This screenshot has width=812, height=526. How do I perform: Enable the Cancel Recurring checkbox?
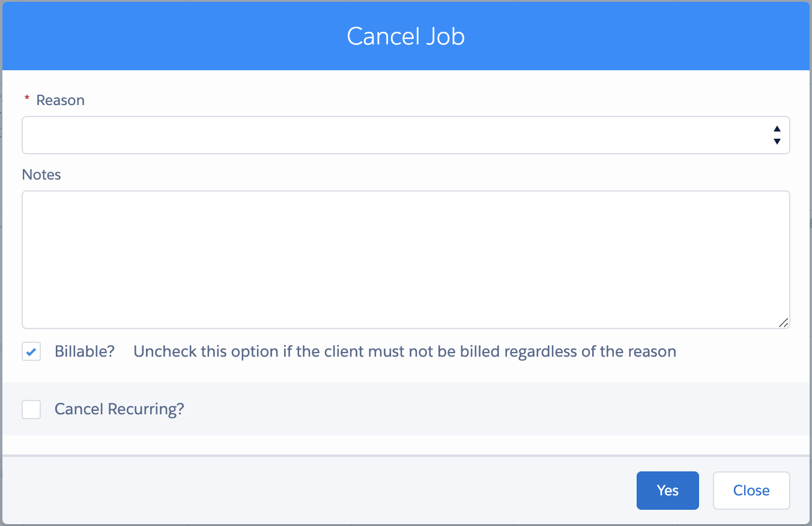[31, 410]
